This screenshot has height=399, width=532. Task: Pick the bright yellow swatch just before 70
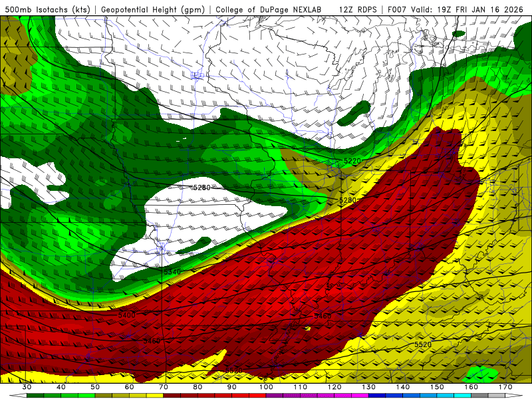point(155,396)
